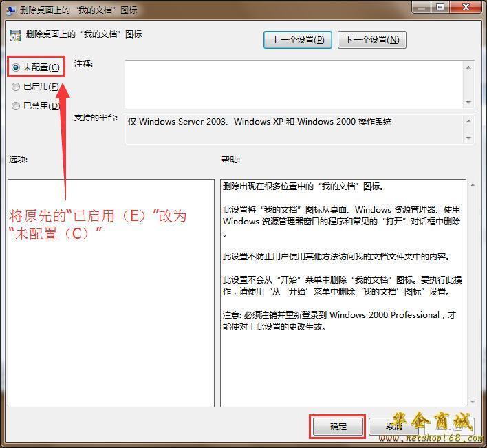Maximize the dialog window
Image resolution: width=487 pixels, height=448 pixels.
tap(440, 7)
